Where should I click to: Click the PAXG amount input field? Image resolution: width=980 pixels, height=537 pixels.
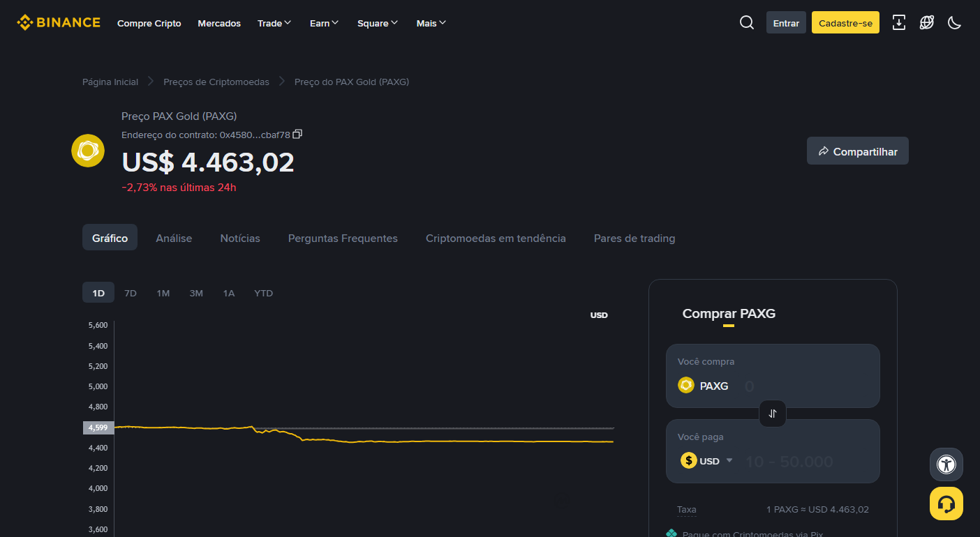(x=805, y=386)
